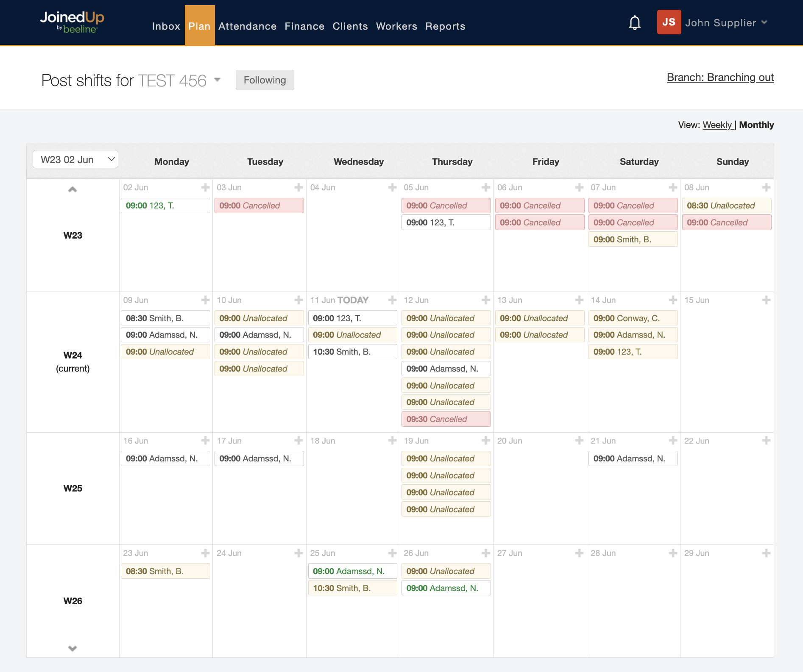
Task: Toggle the Following button
Action: pyautogui.click(x=265, y=80)
